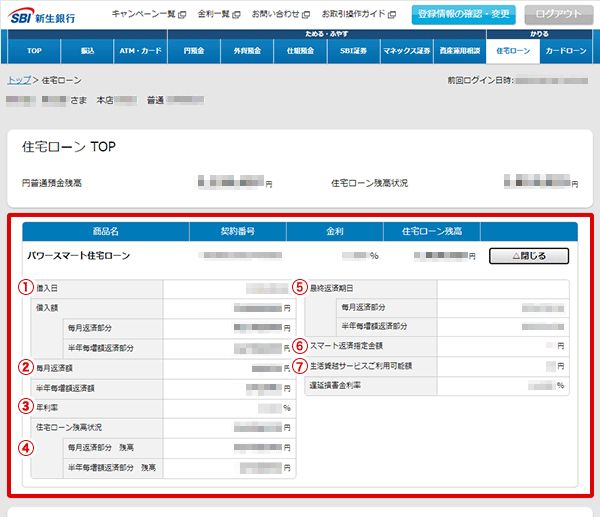This screenshot has width=600, height=517.
Task: Click the ログアウト button
Action: pos(558,14)
